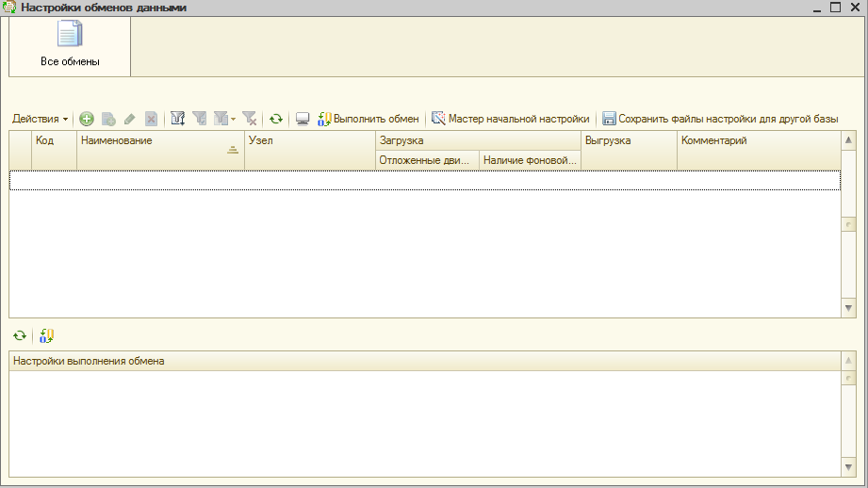The height and width of the screenshot is (488, 868).
Task: Click the 'Код' column header
Action: (x=54, y=140)
